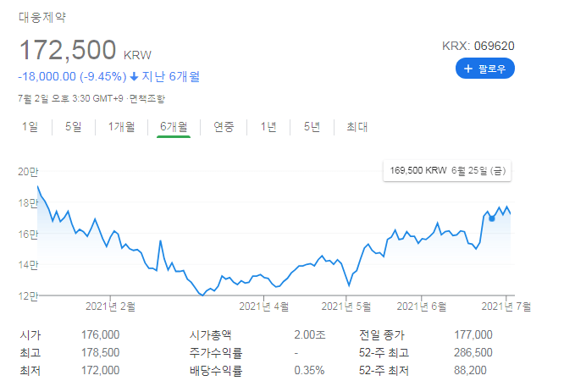Click the 2021년 5월 axis label
Image resolution: width=564 pixels, height=392 pixels.
(346, 306)
